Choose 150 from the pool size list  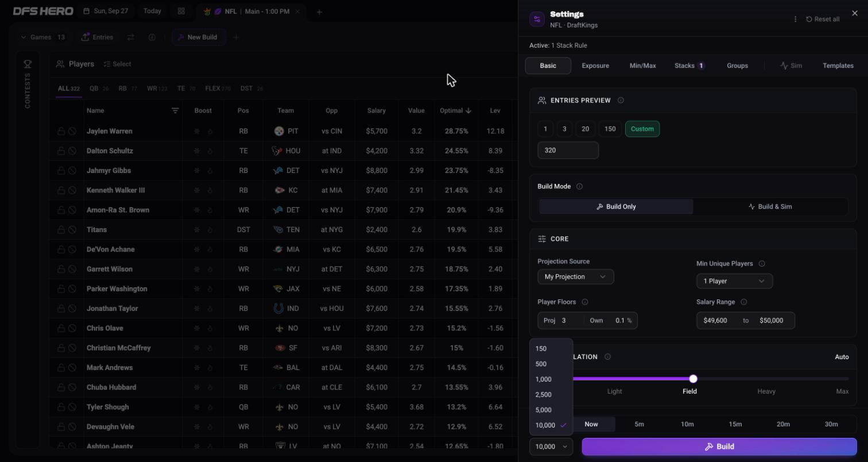pyautogui.click(x=551, y=348)
